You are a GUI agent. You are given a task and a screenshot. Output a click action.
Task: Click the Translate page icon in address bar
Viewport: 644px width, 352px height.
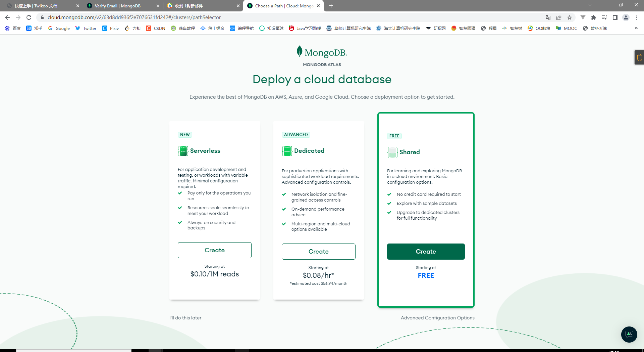548,17
